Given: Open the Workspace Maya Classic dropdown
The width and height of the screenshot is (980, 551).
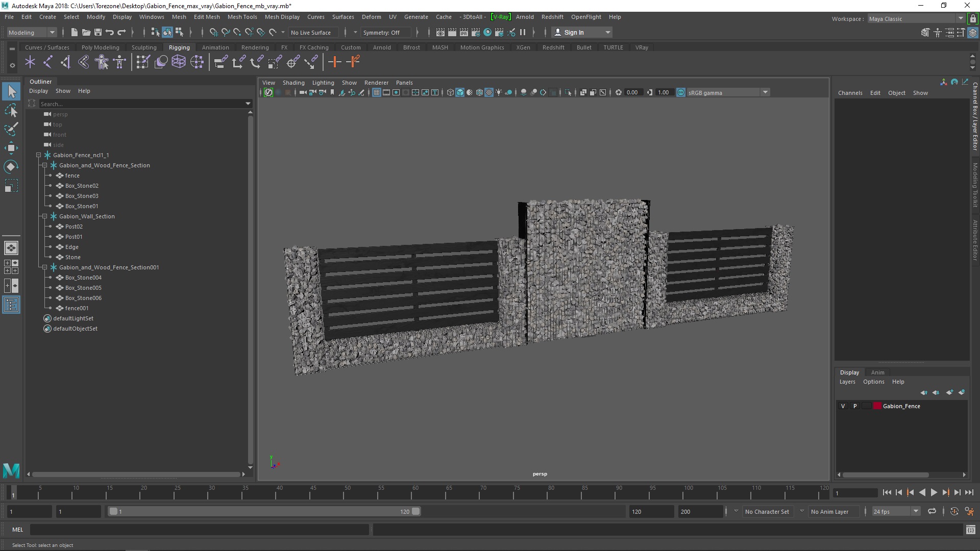Looking at the screenshot, I should 916,19.
